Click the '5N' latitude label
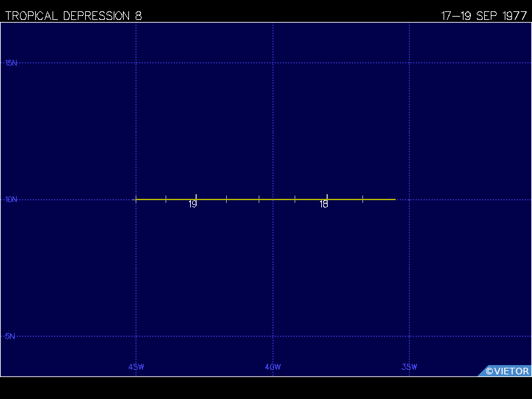The height and width of the screenshot is (399, 532). pyautogui.click(x=10, y=336)
